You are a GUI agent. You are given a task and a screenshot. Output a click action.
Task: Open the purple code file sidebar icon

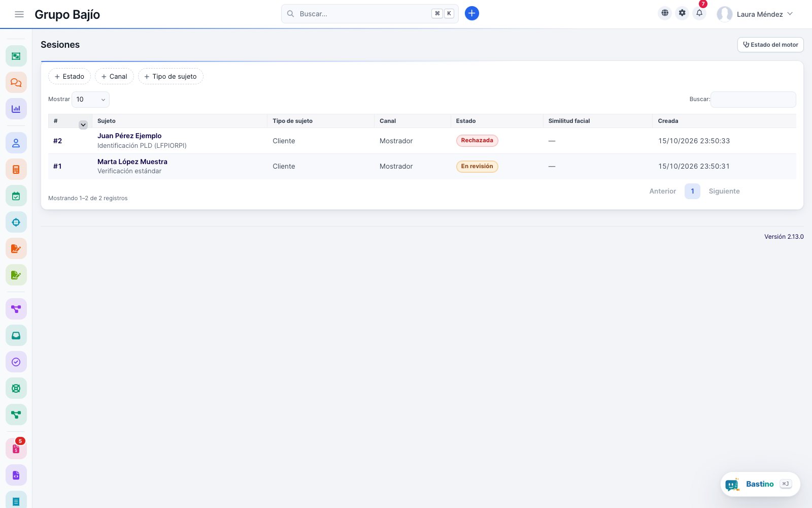16,475
